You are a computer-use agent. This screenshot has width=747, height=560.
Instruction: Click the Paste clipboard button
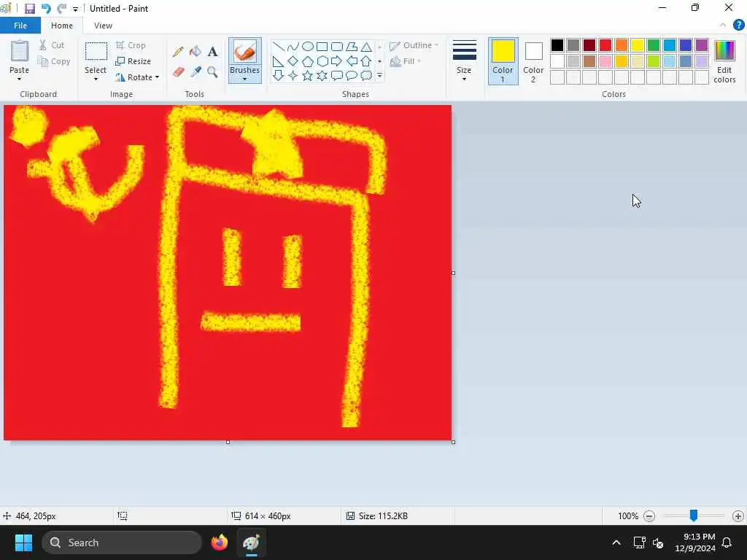click(20, 52)
